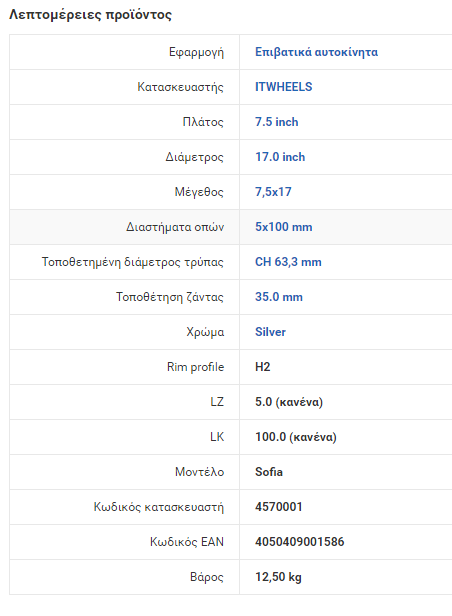
Task: Select the Silver color link
Action: click(270, 332)
